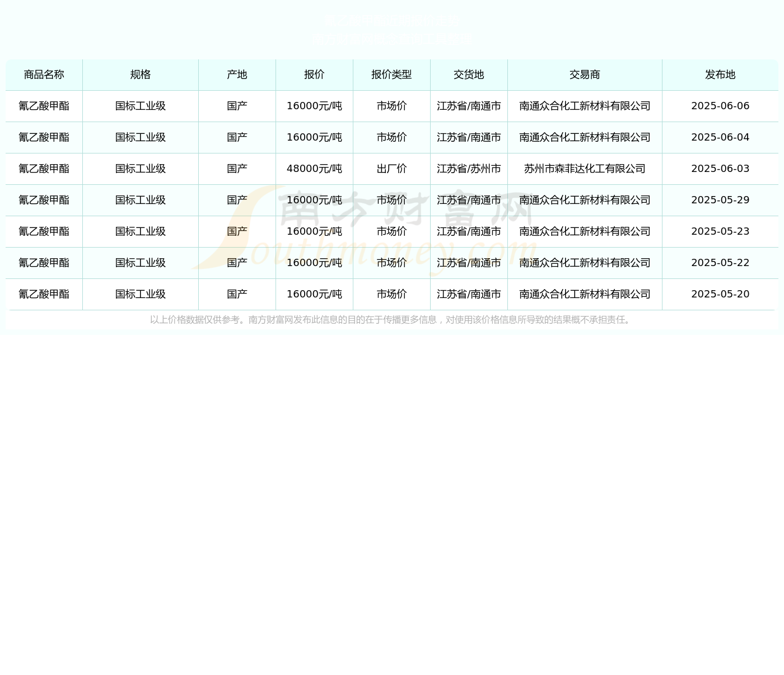Image resolution: width=784 pixels, height=675 pixels.
Task: Click 16000元/吨 in the 2025-05-20 row
Action: (x=314, y=294)
